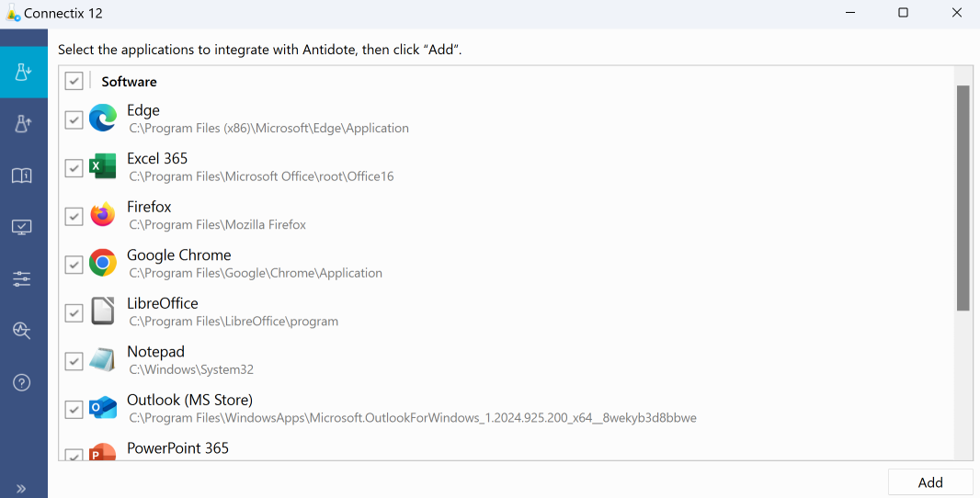Open the flask with up arrow sidebar tab
Image resolution: width=980 pixels, height=498 pixels.
tap(23, 124)
